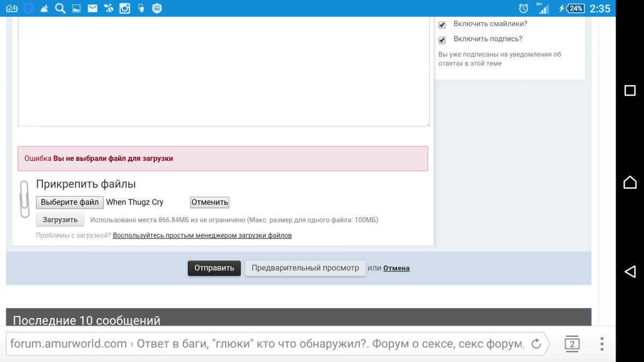Toggle the 'Включить подпись?' checkbox
Viewport: 644px width, 362px height.
point(442,40)
